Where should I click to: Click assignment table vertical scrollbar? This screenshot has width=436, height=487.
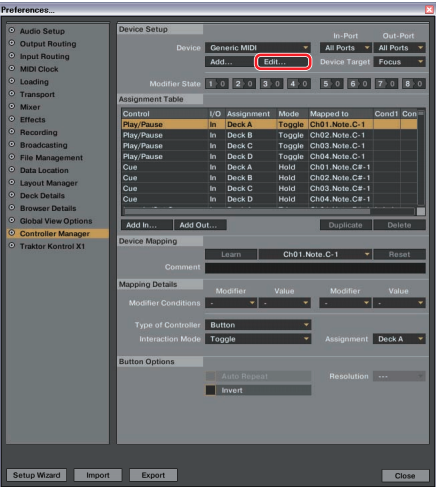(421, 158)
